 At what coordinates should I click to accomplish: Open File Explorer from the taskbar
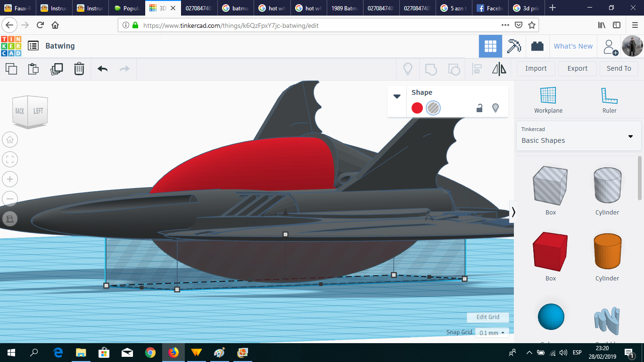click(81, 353)
